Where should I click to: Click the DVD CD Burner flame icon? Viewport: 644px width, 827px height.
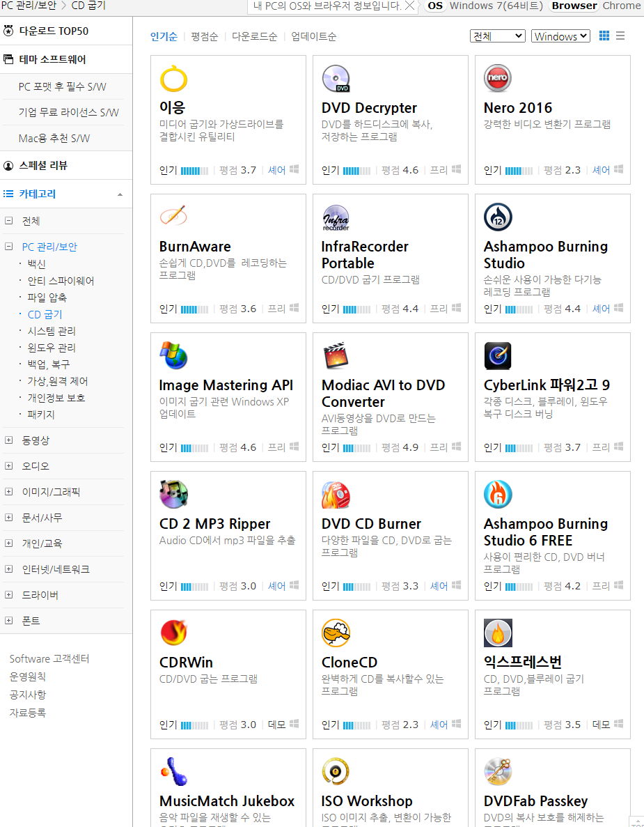[336, 494]
